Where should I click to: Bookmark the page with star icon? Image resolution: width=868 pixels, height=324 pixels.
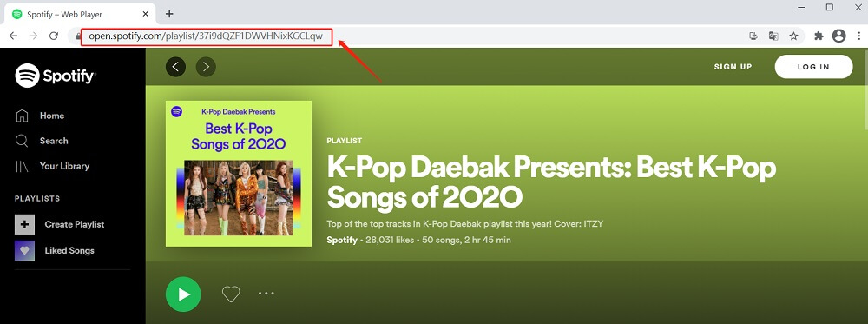click(x=794, y=36)
